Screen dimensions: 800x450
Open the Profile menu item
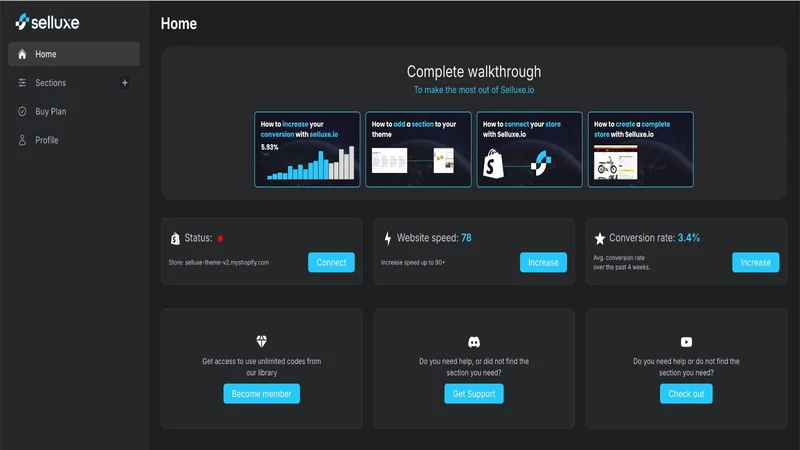pos(74,140)
